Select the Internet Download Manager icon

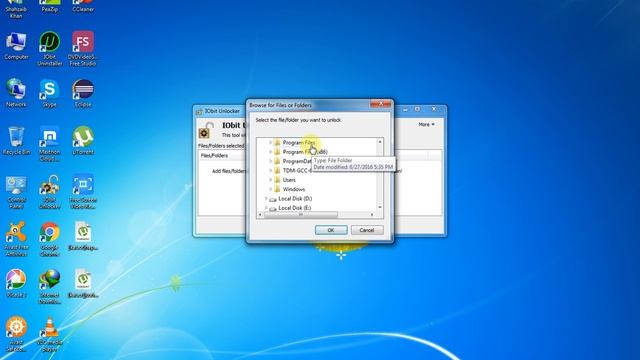point(49,287)
